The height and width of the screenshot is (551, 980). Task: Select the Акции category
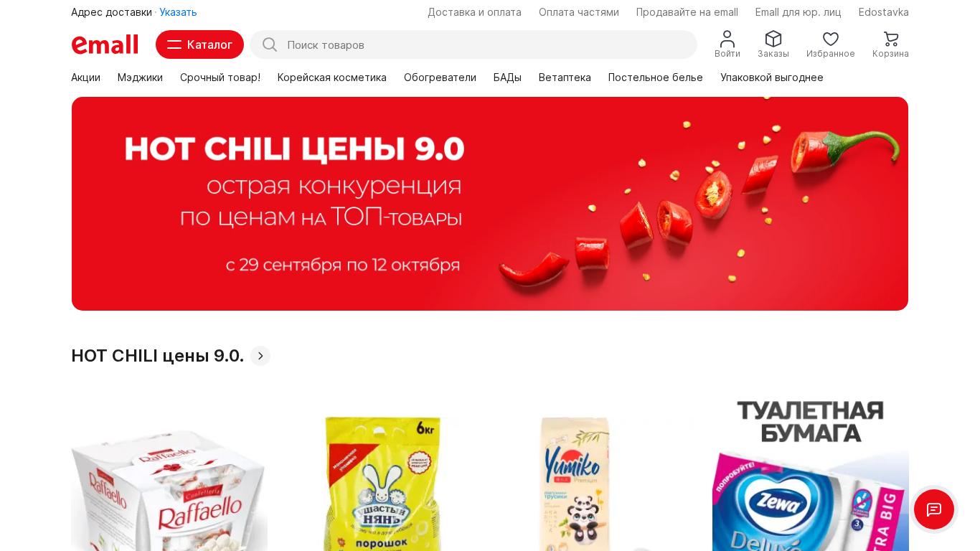tap(85, 77)
